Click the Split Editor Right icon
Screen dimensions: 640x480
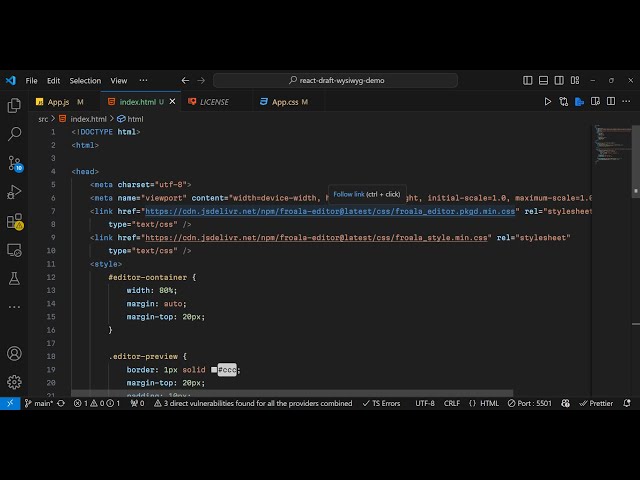611,101
